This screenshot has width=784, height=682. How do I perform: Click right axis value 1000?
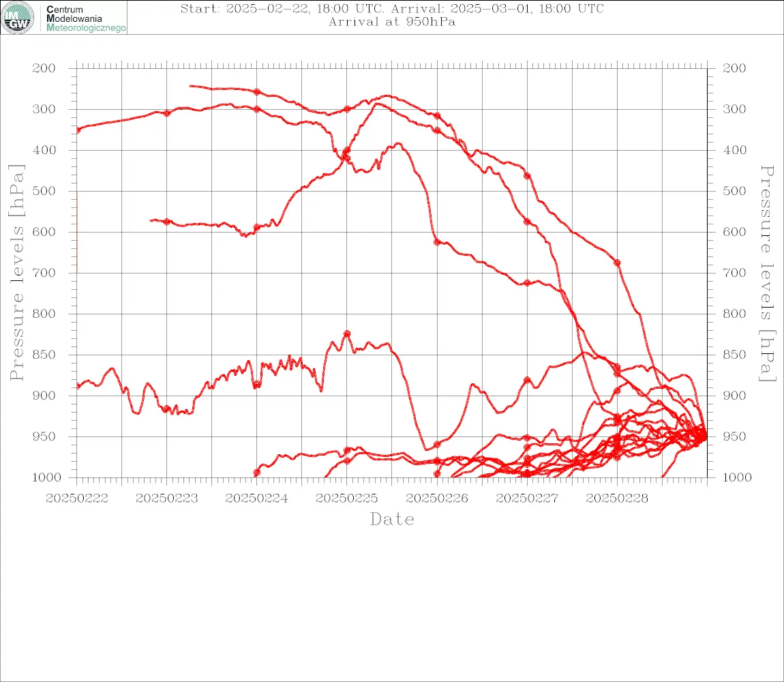[x=738, y=477]
